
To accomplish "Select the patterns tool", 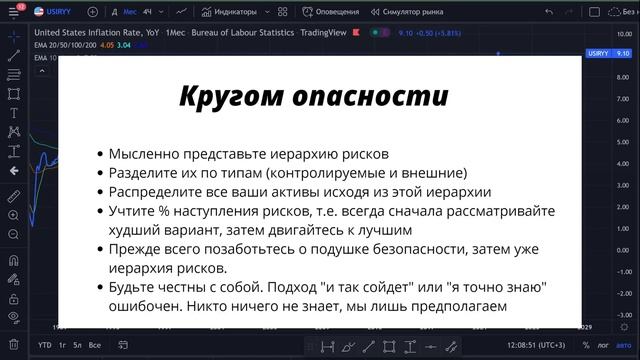I will tap(14, 132).
